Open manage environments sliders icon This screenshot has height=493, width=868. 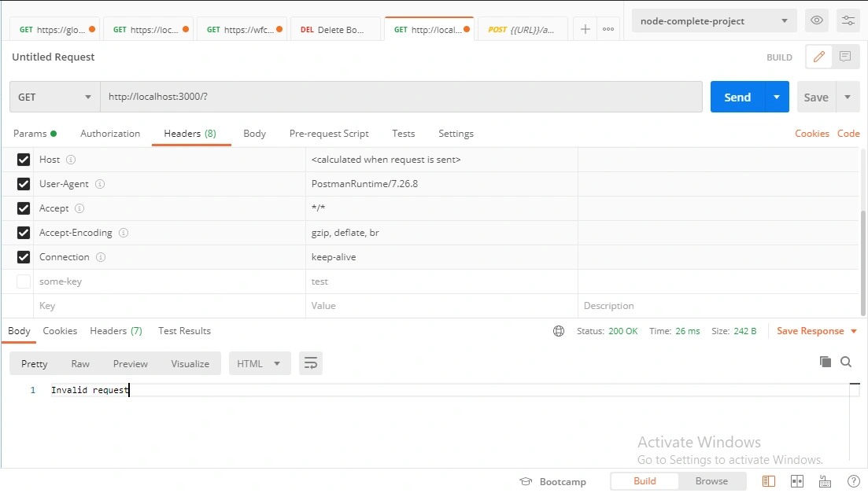[x=848, y=20]
